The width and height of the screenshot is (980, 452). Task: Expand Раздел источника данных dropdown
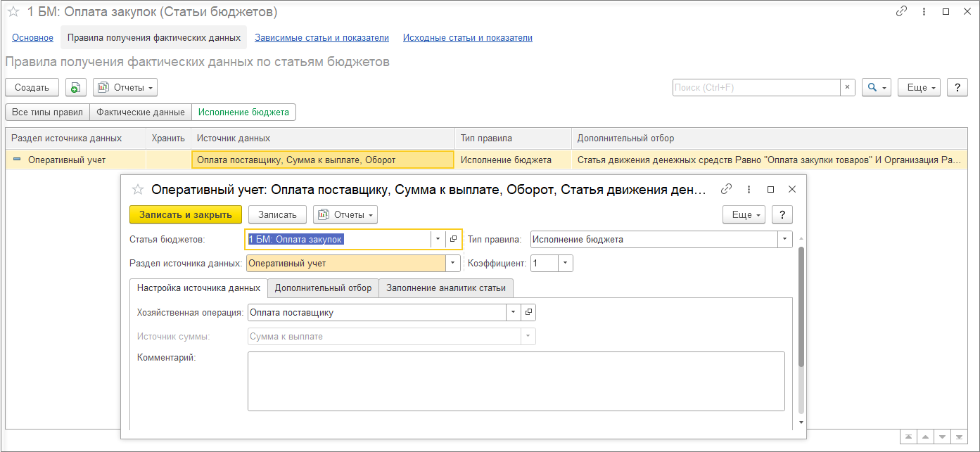coord(453,264)
